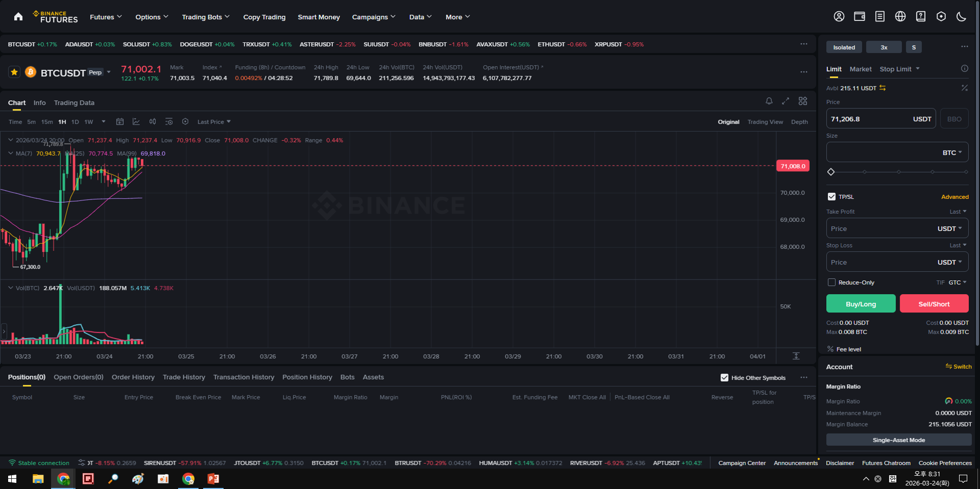The width and height of the screenshot is (980, 489).
Task: Open the Open Orders(0) tab
Action: coord(78,377)
